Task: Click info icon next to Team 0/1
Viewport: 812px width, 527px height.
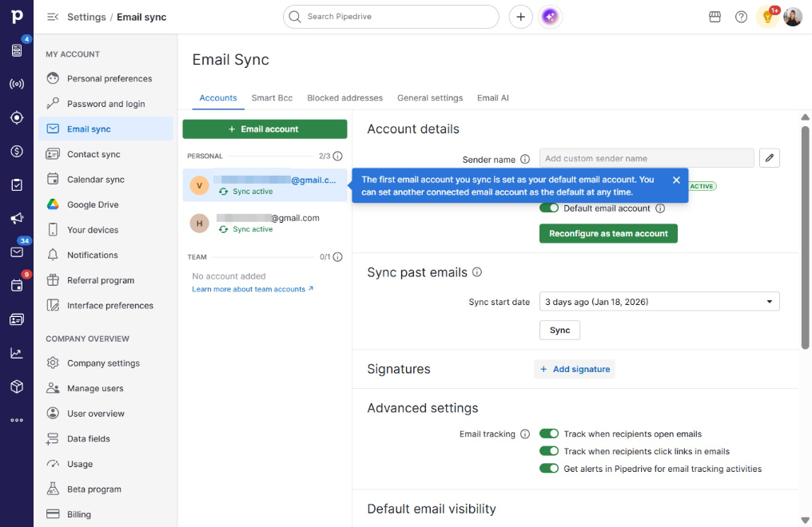Action: tap(337, 256)
